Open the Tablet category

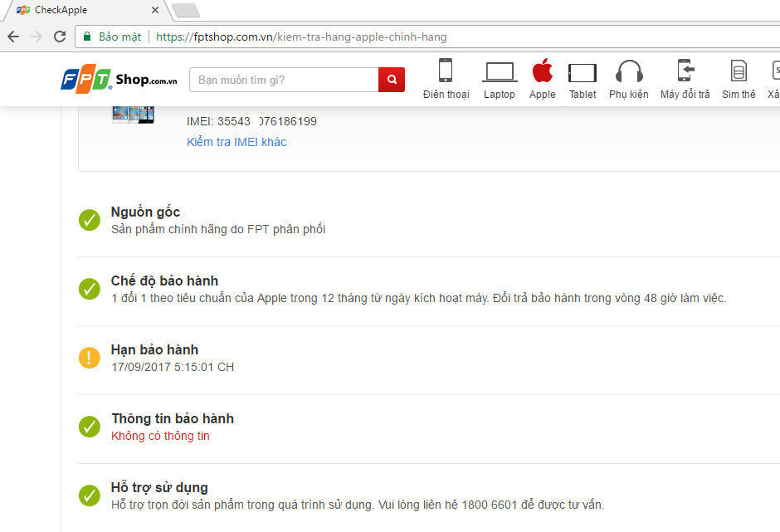click(x=583, y=80)
